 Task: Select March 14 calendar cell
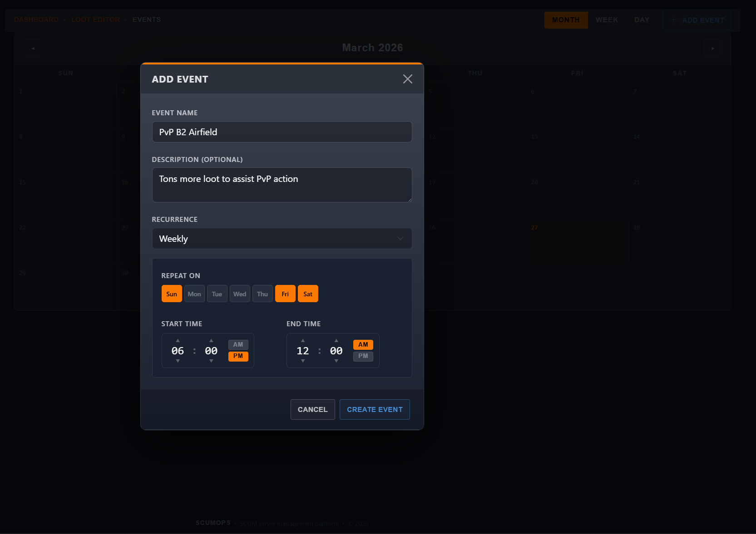(x=680, y=151)
